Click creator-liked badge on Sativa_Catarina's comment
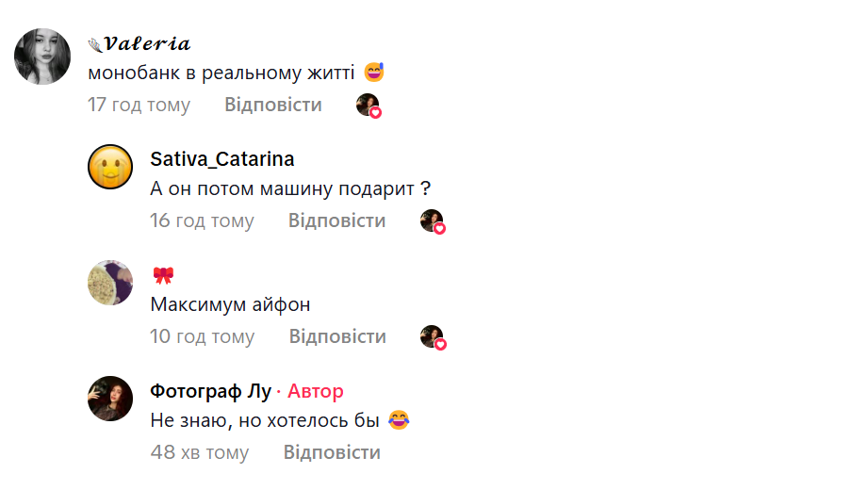868x490 pixels. pyautogui.click(x=433, y=221)
